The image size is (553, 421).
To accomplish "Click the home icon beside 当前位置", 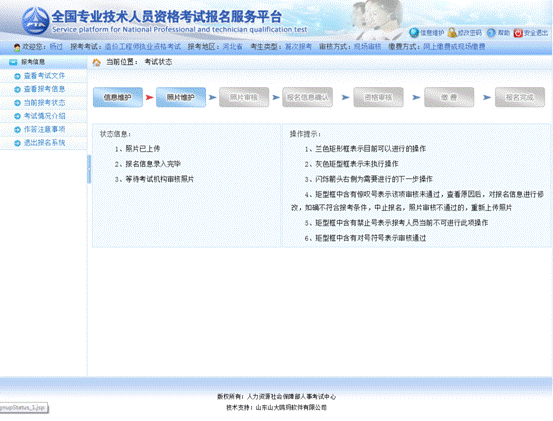I will (x=96, y=62).
